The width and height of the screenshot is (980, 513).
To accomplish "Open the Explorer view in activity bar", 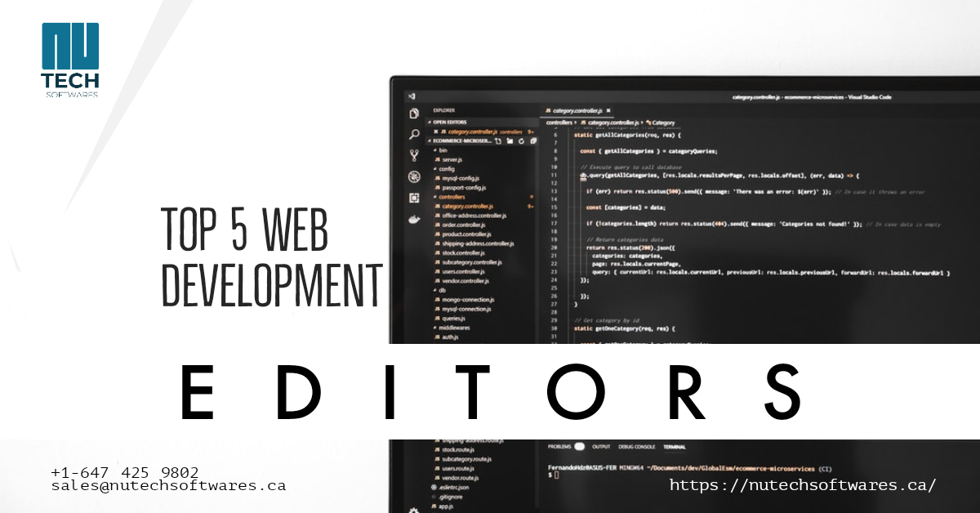I will pyautogui.click(x=414, y=114).
